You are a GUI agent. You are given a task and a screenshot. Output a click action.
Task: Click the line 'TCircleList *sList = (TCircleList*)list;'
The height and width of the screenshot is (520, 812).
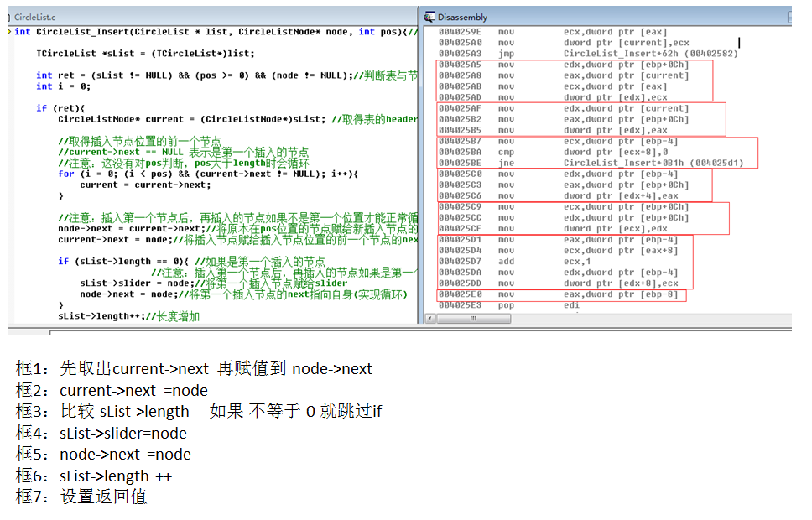pyautogui.click(x=145, y=54)
